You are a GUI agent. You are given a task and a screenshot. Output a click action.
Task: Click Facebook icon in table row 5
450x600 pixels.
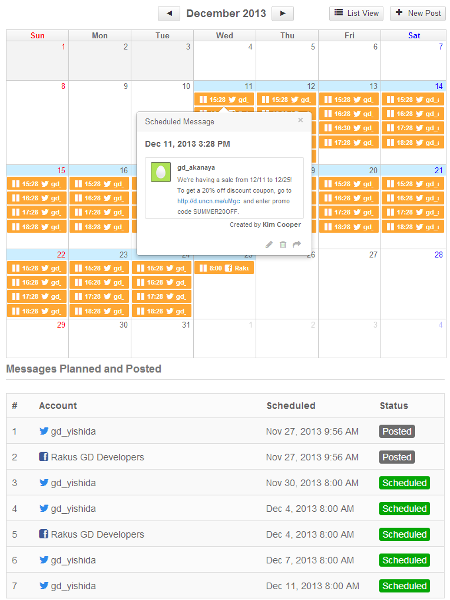[44, 534]
